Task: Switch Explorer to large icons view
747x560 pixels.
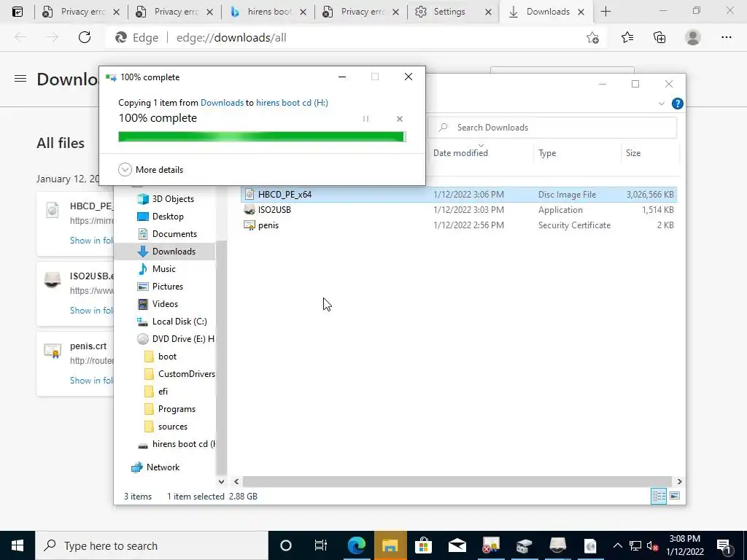Action: pyautogui.click(x=675, y=496)
